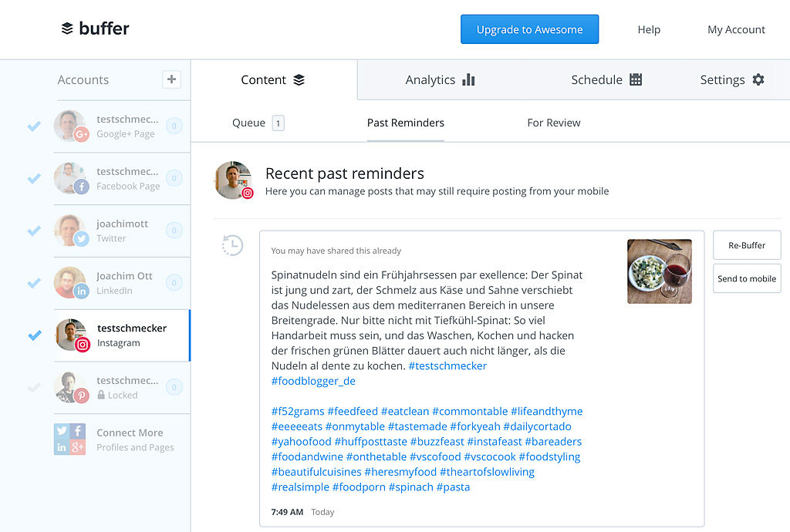Click the Queue count badge showing 1
The width and height of the screenshot is (790, 532).
pos(278,123)
